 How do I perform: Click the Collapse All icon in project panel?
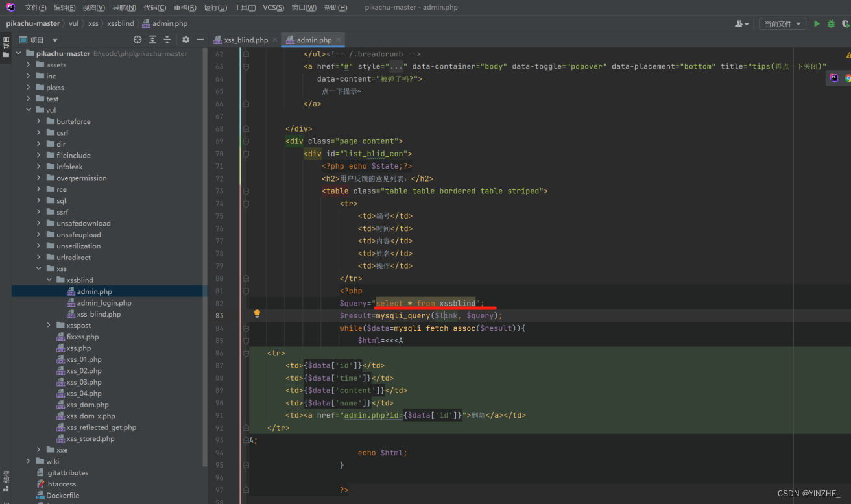pos(167,40)
